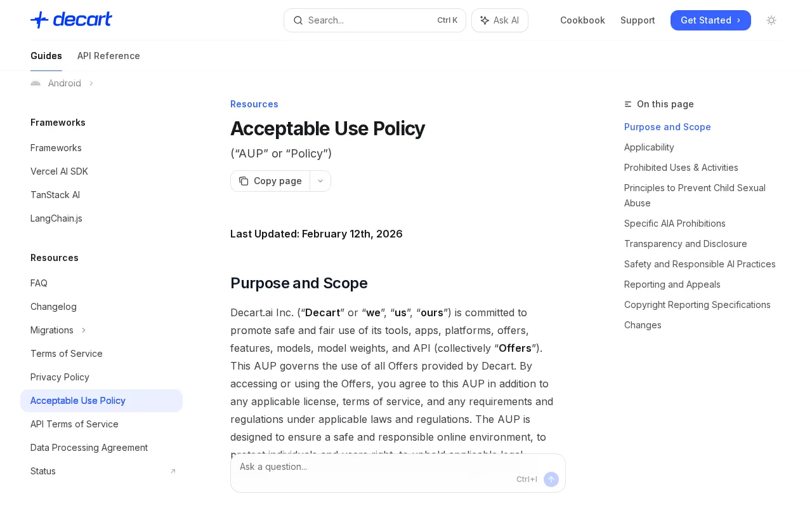This screenshot has height=508, width=812.
Task: Open Terms of Service sidebar link
Action: (x=67, y=354)
